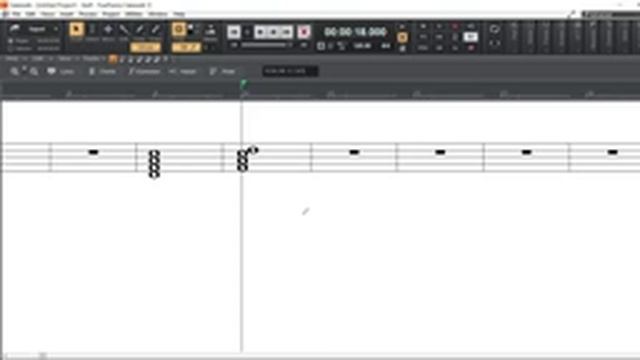
Task: Toggle the Snap to Grid button
Action: tap(178, 29)
